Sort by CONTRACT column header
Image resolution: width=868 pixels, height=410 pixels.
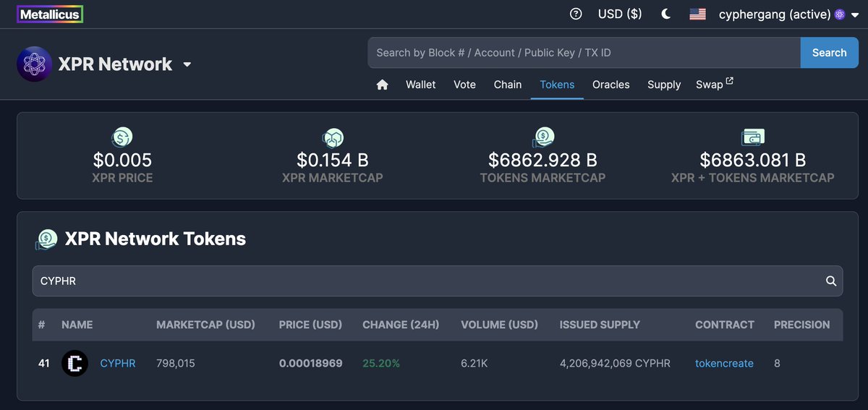(x=725, y=325)
